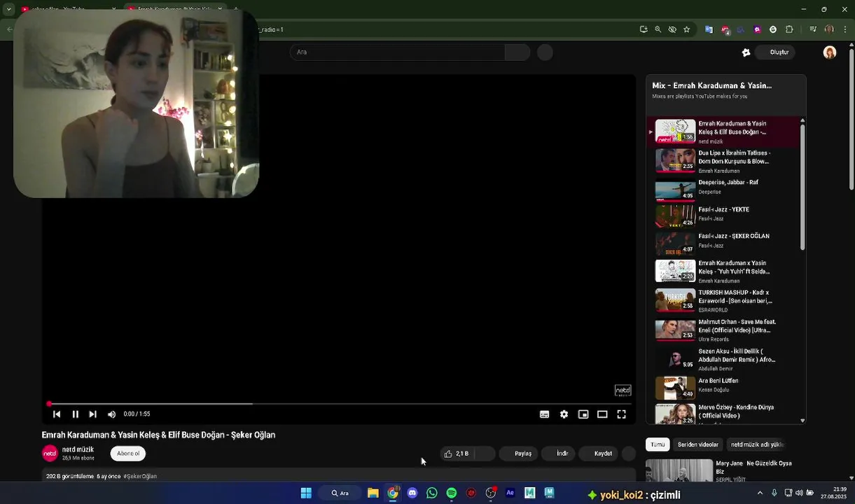The image size is (855, 504).
Task: Select the Seriden videolar filter chip
Action: point(697,444)
